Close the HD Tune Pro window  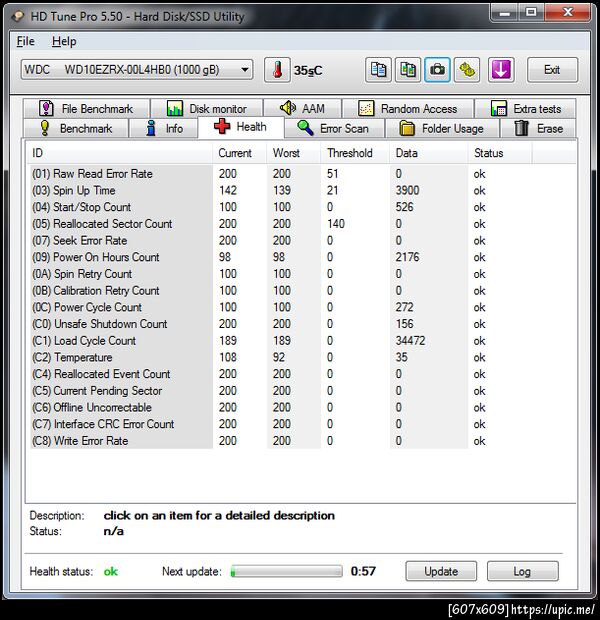pos(568,13)
